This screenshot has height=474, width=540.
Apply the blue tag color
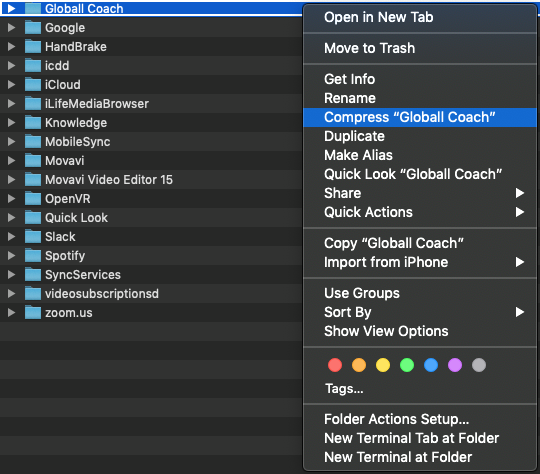click(x=431, y=365)
